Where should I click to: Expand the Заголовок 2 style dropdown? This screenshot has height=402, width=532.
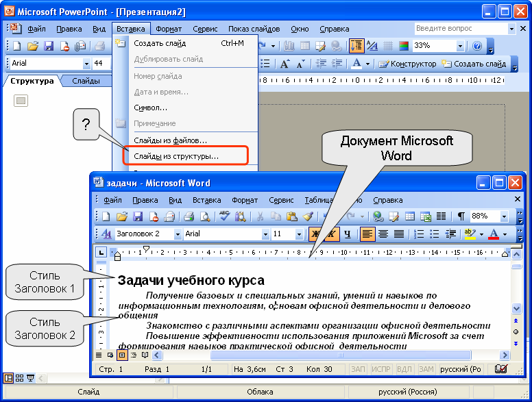click(x=178, y=234)
